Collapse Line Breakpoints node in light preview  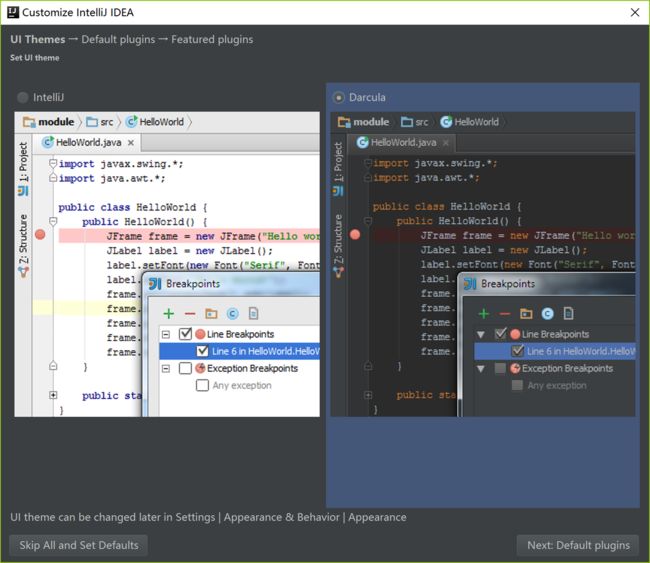pyautogui.click(x=166, y=334)
